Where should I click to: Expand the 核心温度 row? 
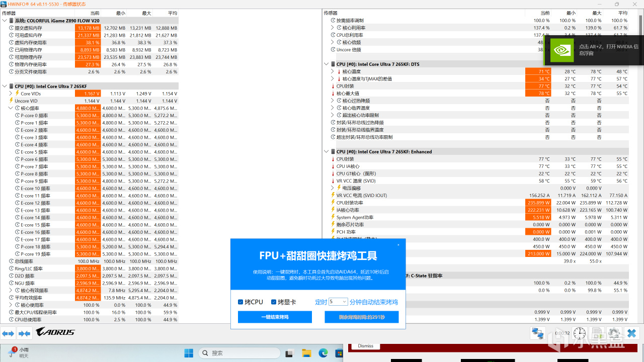click(x=333, y=71)
